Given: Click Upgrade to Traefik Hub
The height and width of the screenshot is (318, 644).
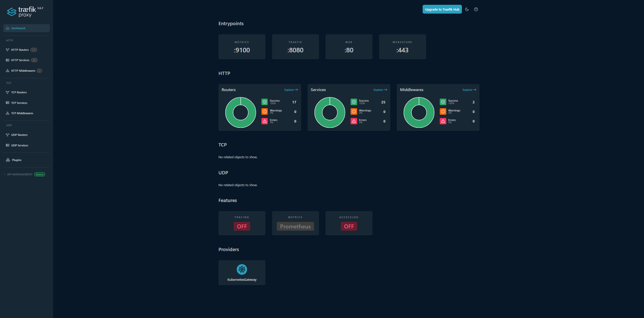Looking at the screenshot, I should [x=442, y=9].
